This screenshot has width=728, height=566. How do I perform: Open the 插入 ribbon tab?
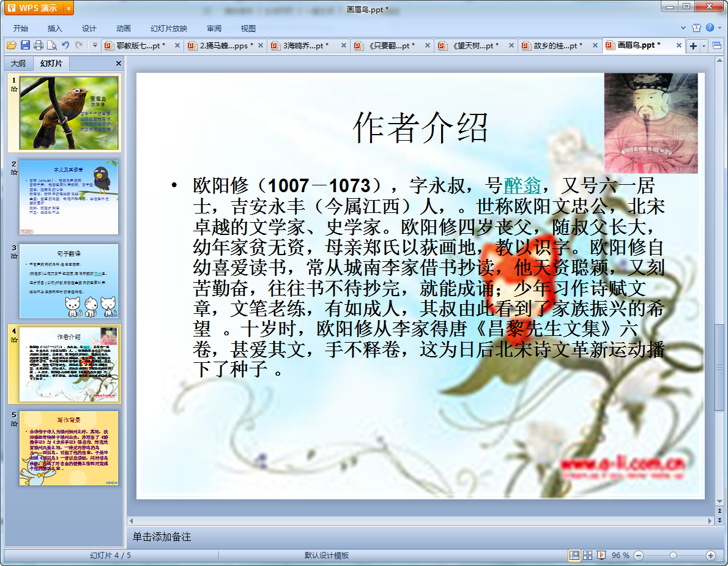(x=55, y=28)
